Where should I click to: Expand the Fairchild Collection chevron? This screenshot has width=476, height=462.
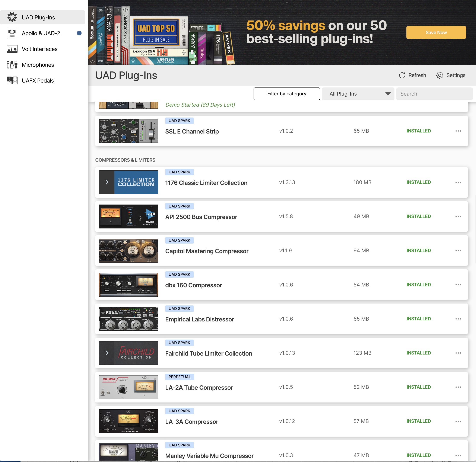coord(107,353)
